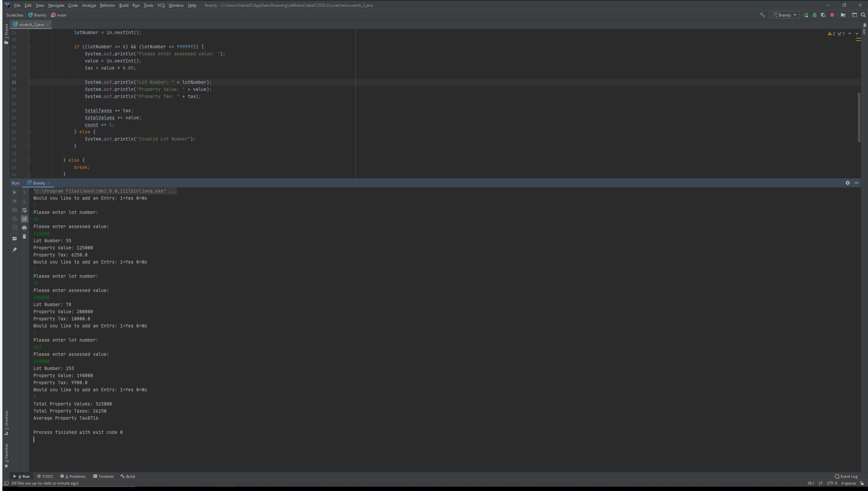Click the editor vertical scrollbar
This screenshot has height=491, width=868.
click(x=859, y=117)
